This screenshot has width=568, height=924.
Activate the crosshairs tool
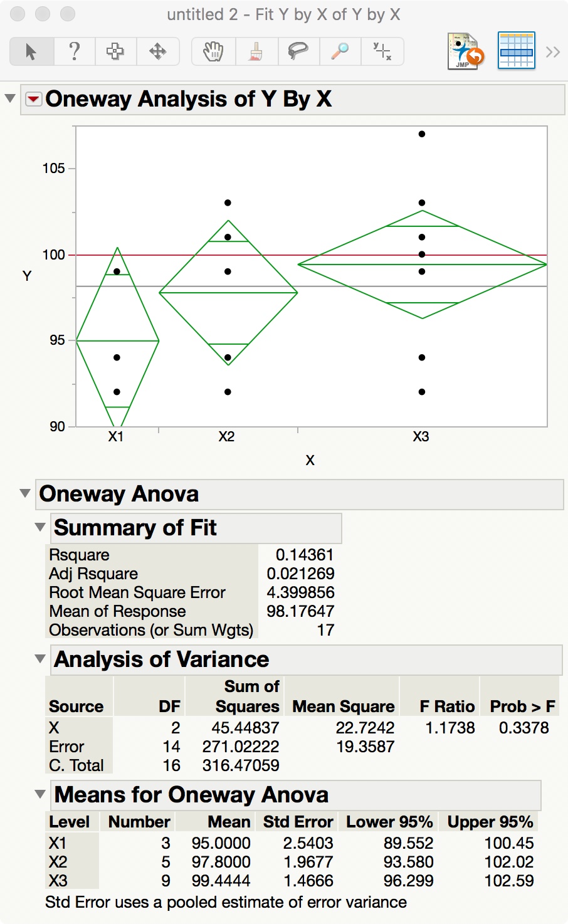click(382, 51)
